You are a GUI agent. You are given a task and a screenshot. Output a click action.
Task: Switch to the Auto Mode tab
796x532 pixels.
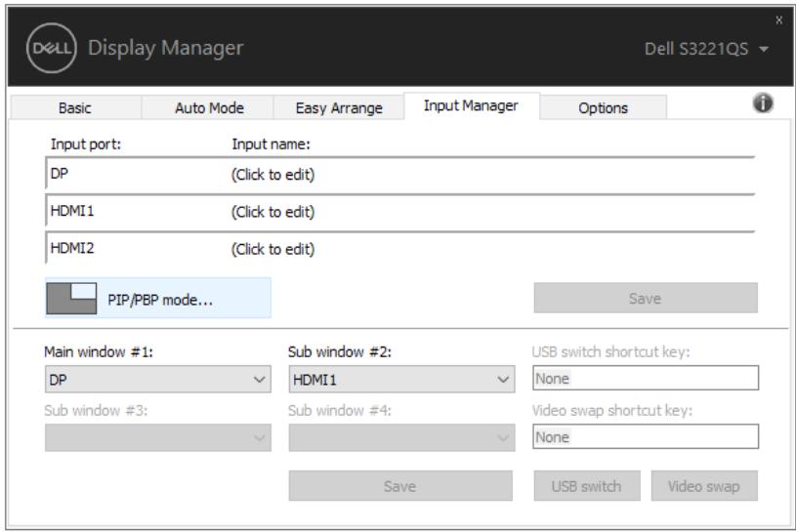[209, 107]
